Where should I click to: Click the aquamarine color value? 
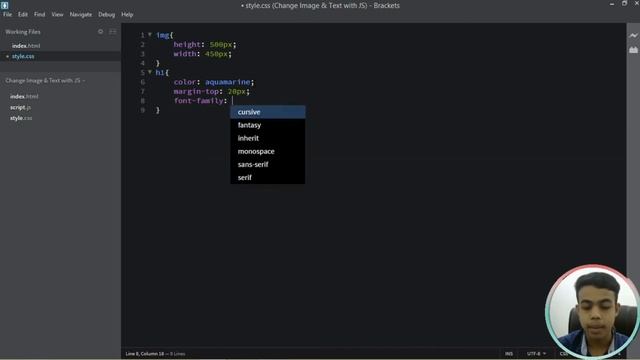227,82
